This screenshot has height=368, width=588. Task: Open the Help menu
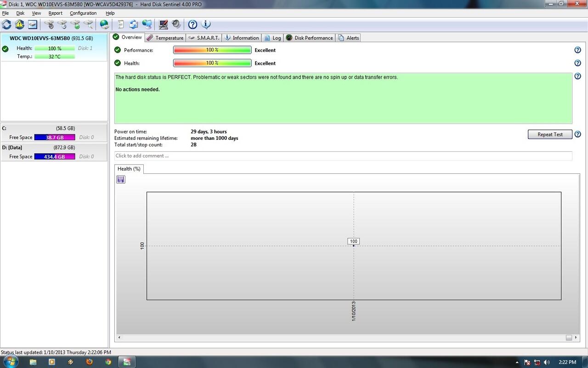tap(110, 13)
